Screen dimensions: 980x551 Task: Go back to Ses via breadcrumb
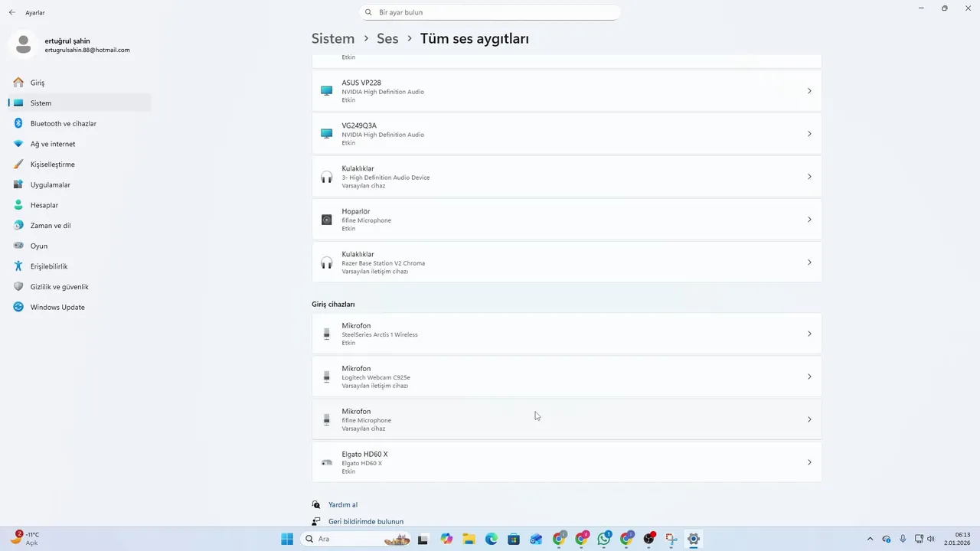(387, 38)
